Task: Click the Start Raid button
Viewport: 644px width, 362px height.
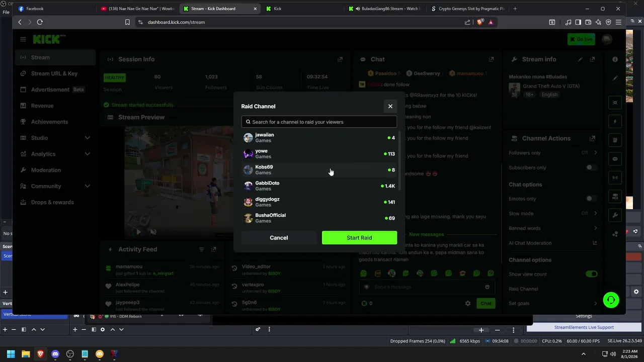Action: point(359,238)
